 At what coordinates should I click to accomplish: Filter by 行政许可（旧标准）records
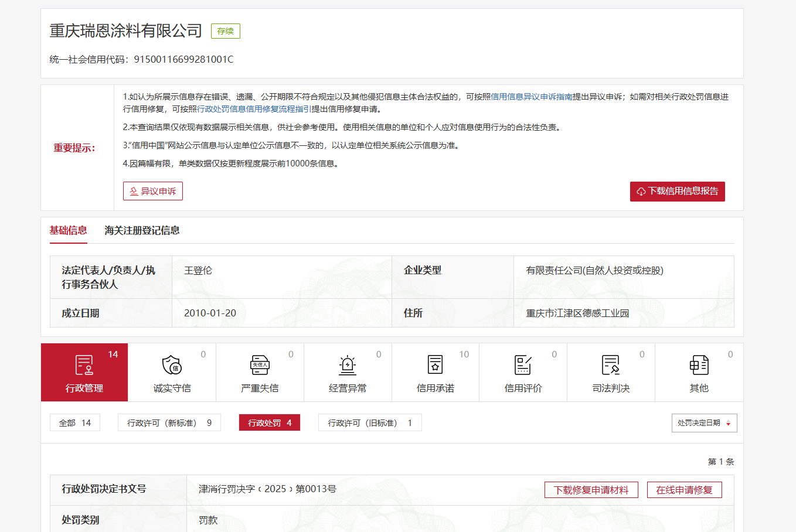pyautogui.click(x=370, y=423)
